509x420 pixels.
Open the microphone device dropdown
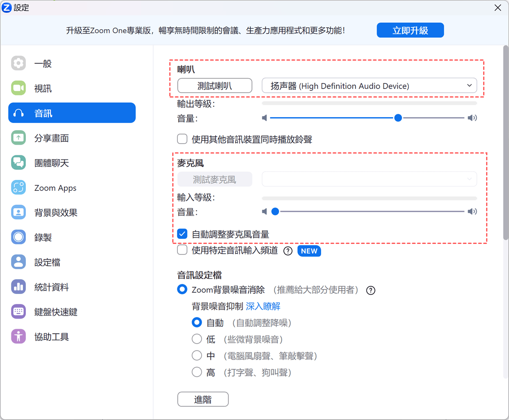[369, 179]
